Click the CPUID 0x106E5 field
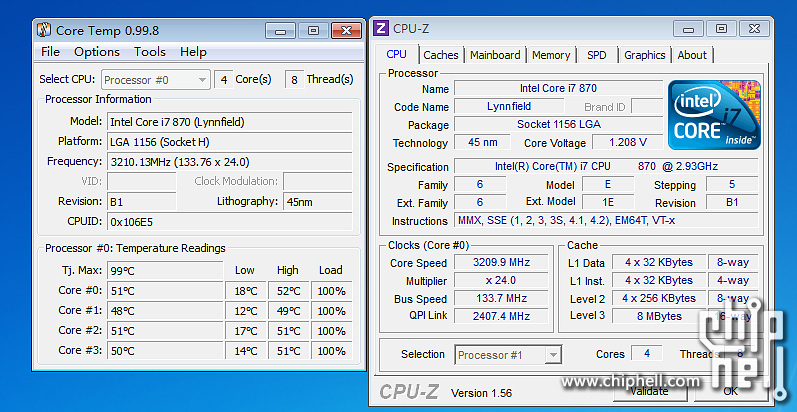797x412 pixels. 229,221
